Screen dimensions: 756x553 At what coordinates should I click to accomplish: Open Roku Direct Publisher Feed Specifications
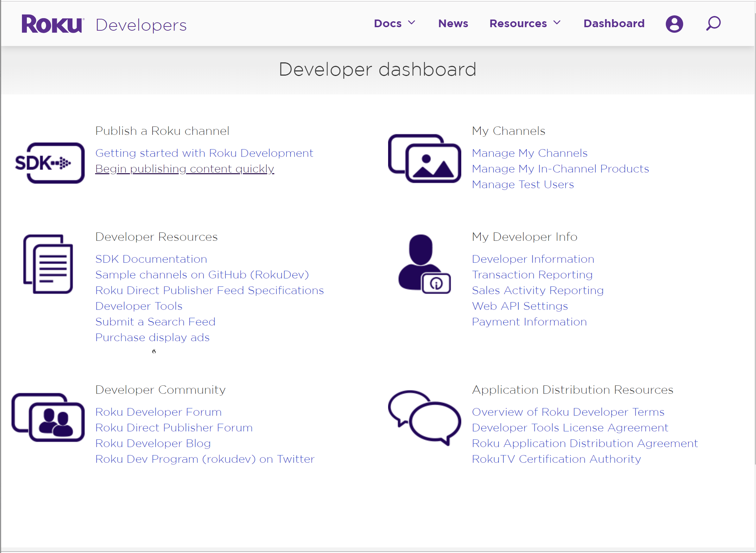pos(209,290)
